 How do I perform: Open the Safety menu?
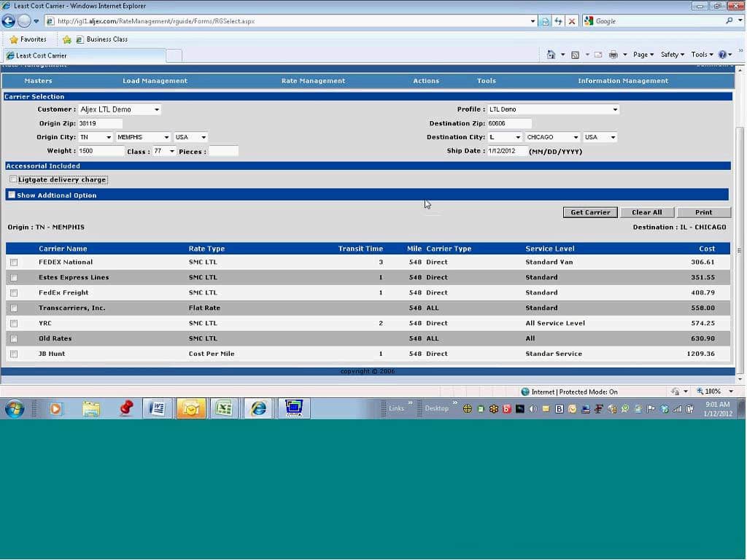click(672, 55)
